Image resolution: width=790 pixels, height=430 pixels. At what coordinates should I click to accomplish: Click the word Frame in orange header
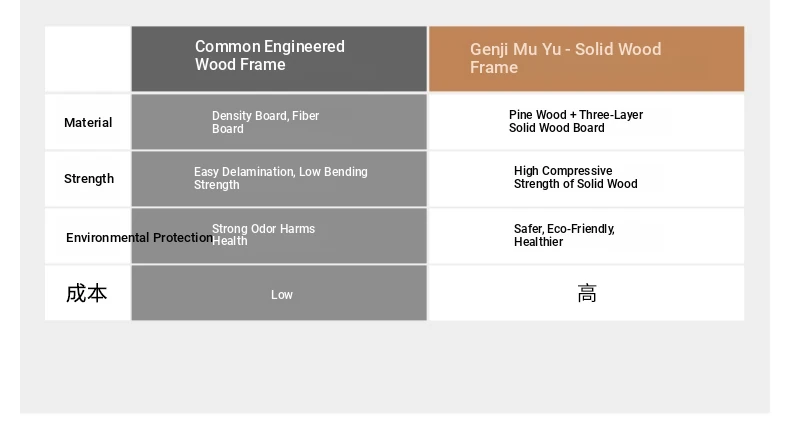tap(494, 68)
